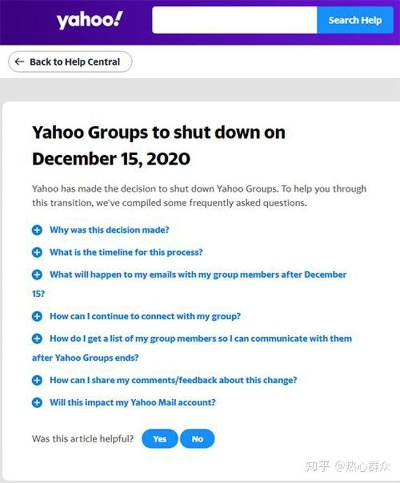Go Back to Help Central

70,62
